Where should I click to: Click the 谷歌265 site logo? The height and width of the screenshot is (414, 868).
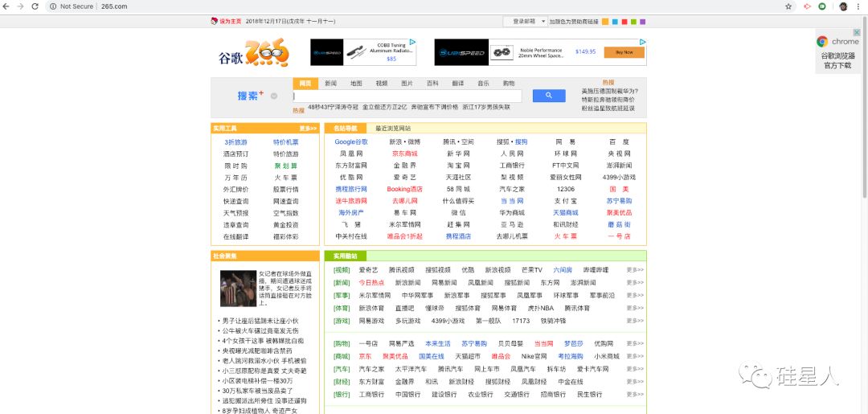click(253, 52)
